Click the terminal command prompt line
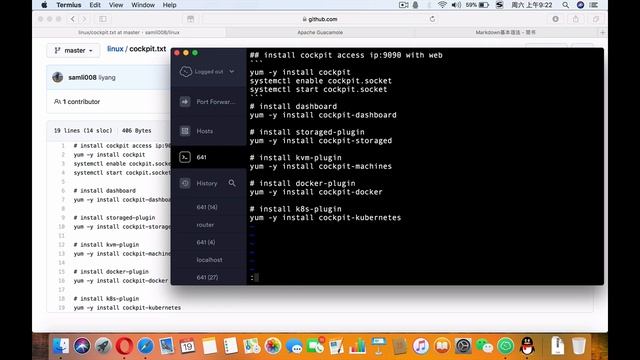Viewport: 640px width, 360px height. [425, 278]
